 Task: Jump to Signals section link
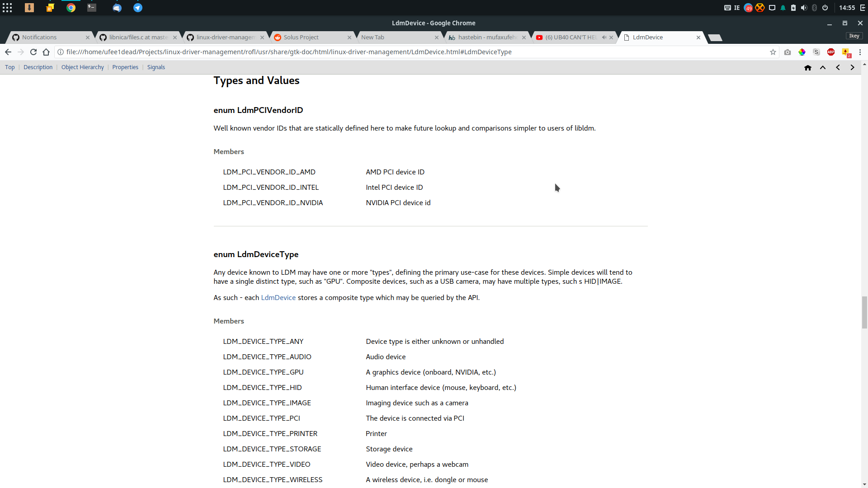click(x=156, y=67)
